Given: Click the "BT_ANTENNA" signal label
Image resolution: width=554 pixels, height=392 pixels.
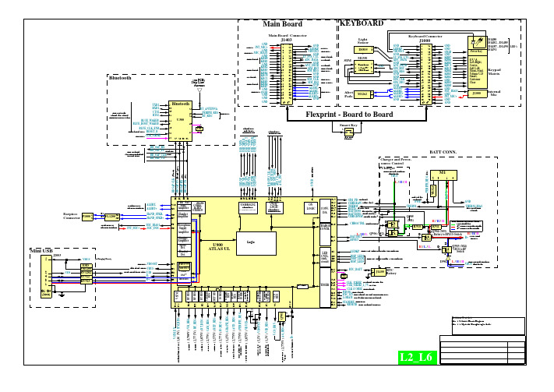Looking at the screenshot, I should pos(209,109).
